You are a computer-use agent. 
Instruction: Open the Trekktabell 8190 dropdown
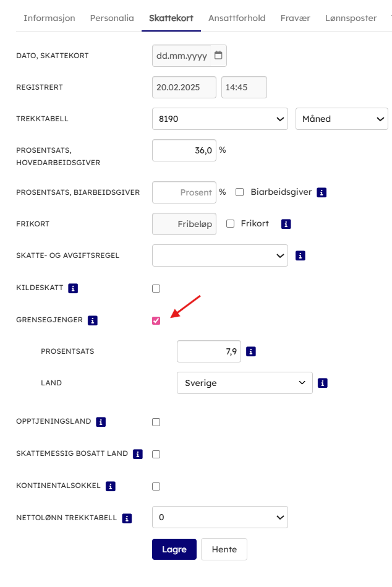pos(219,119)
